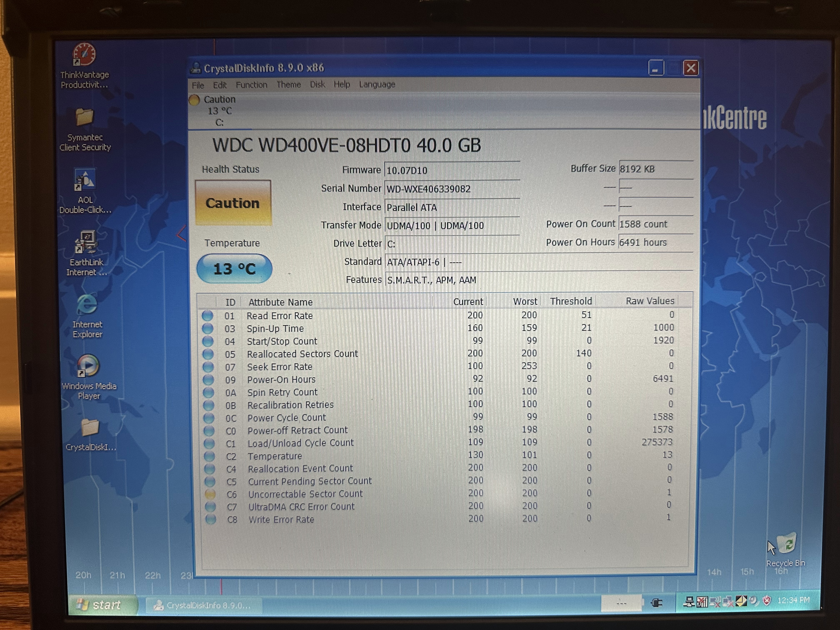Click the Caution health status button
Image resolution: width=840 pixels, height=630 pixels.
233,203
